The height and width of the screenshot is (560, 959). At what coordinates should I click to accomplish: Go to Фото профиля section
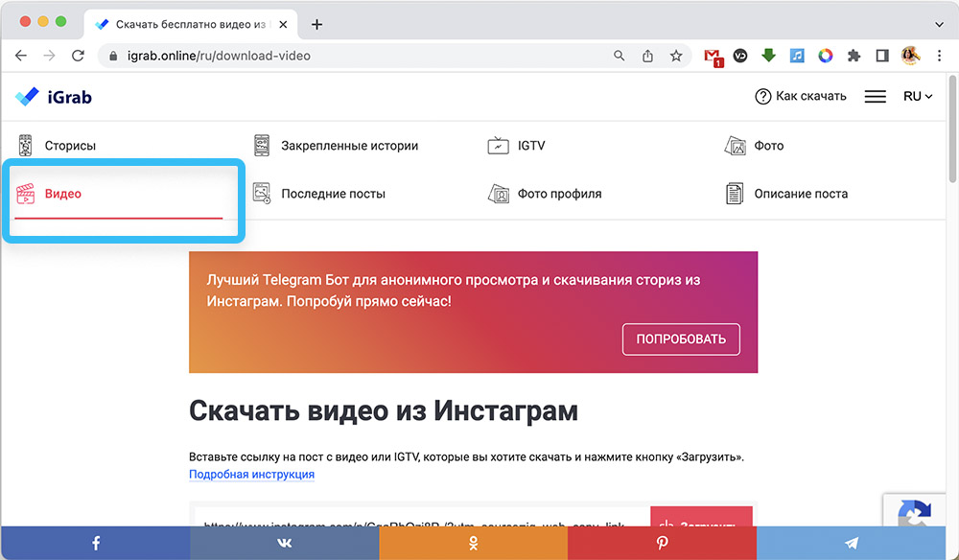[x=559, y=194]
